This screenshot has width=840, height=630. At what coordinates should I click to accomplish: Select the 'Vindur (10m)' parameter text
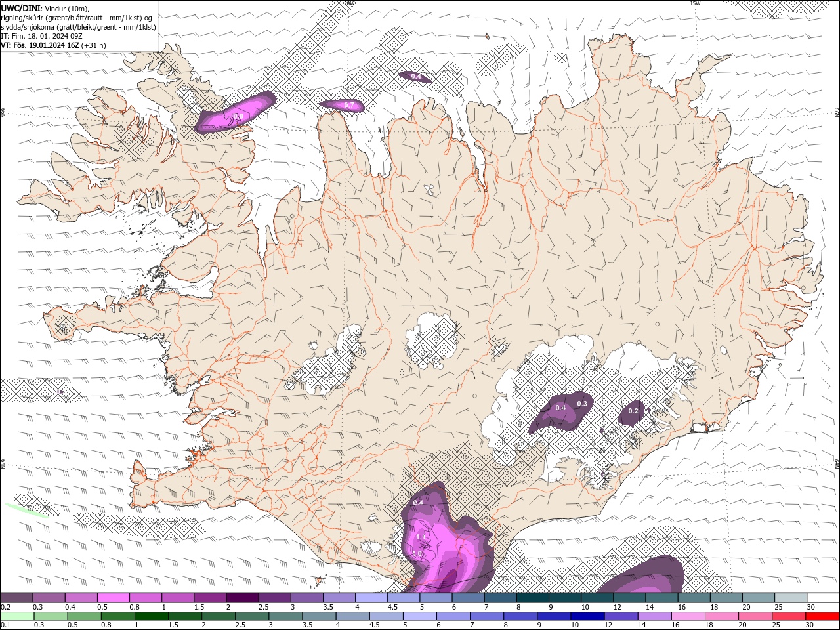tap(66, 8)
